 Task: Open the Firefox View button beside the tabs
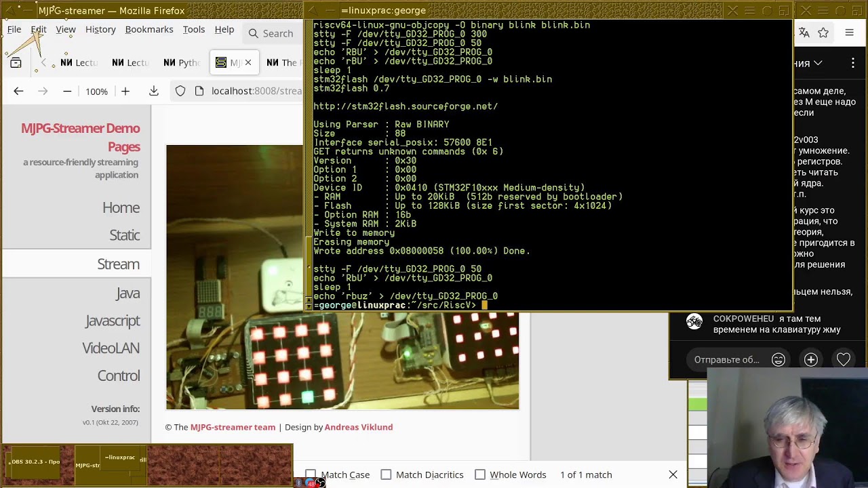[16, 62]
